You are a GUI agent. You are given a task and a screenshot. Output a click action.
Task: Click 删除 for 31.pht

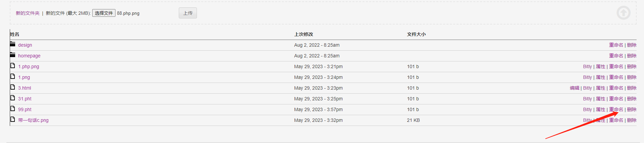(632, 99)
